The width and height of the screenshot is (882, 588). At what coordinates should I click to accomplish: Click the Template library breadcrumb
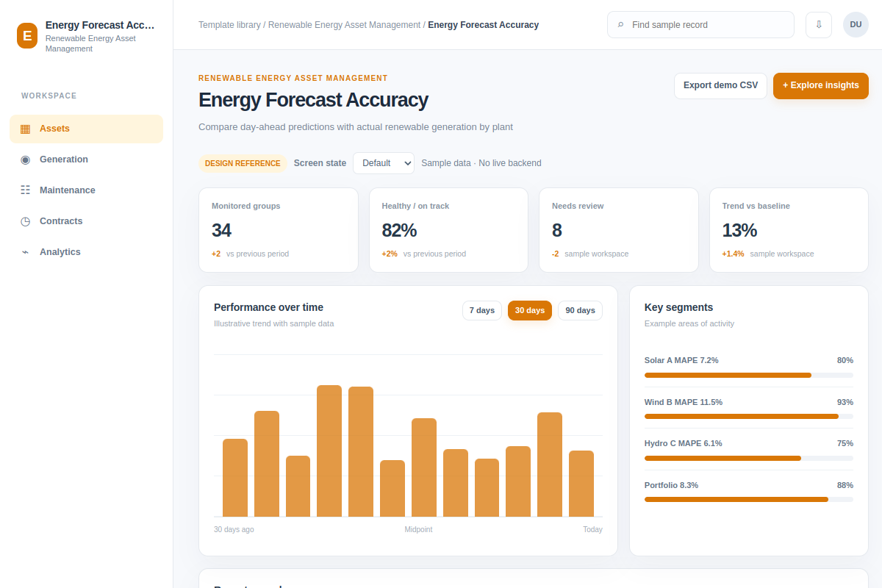229,25
